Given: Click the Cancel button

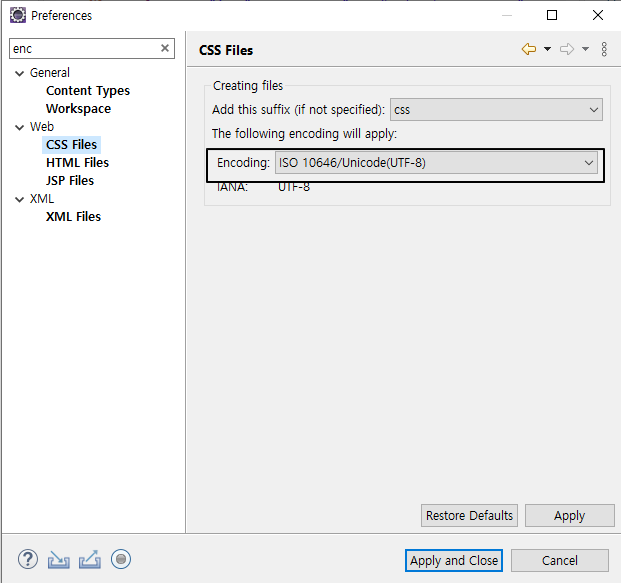Looking at the screenshot, I should [x=560, y=560].
